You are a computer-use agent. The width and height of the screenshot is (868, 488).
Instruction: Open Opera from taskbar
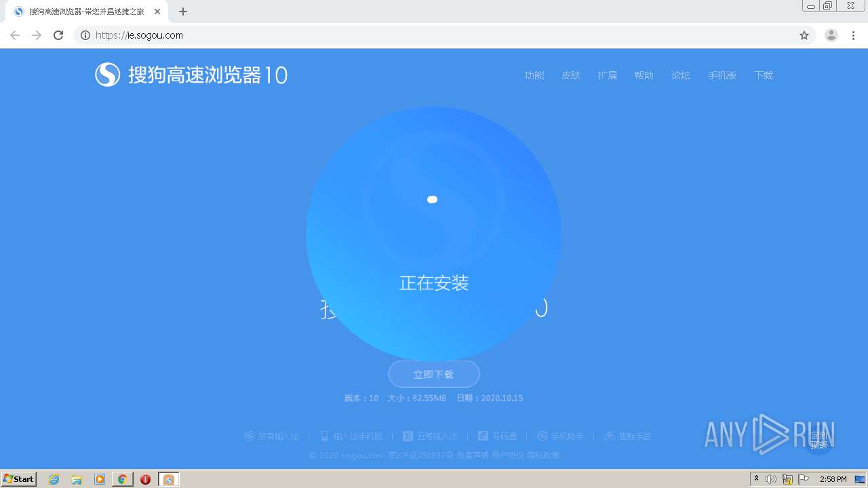[145, 479]
